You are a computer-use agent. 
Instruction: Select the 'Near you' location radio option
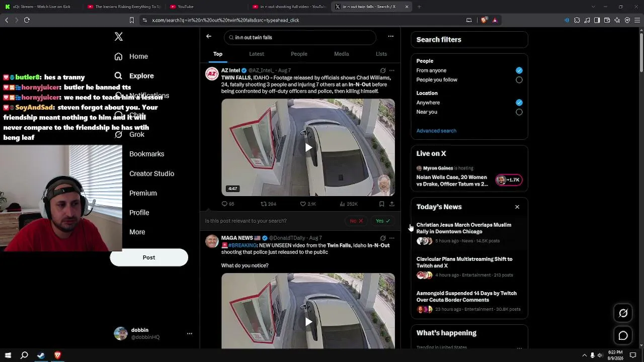(519, 112)
